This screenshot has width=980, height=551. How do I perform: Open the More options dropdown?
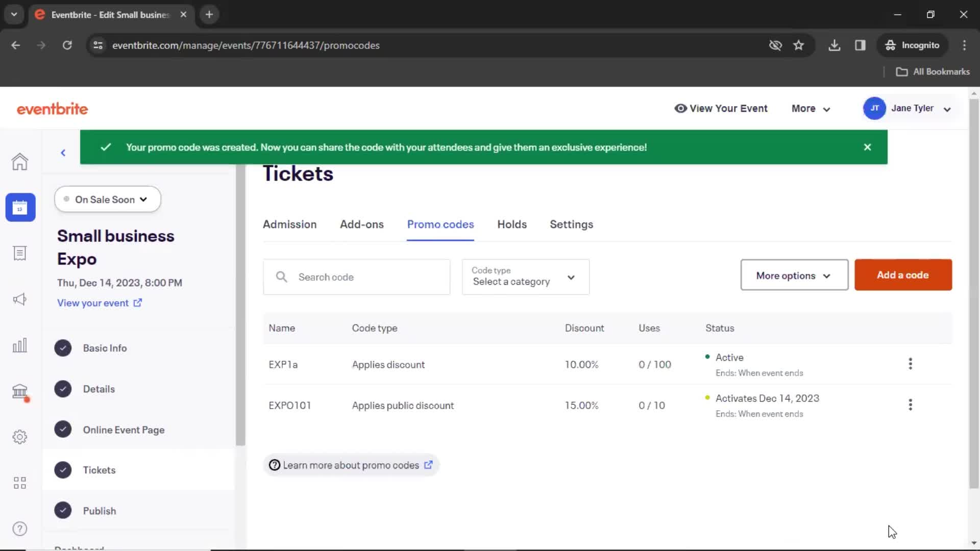tap(794, 275)
